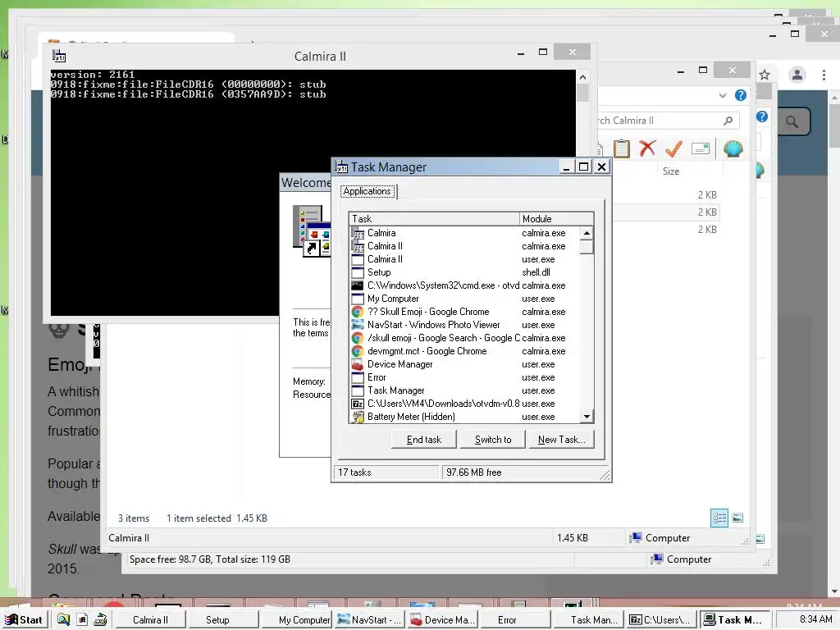This screenshot has height=630, width=840.
Task: Expand the ribbon chevron in Explorer window
Action: point(723,95)
